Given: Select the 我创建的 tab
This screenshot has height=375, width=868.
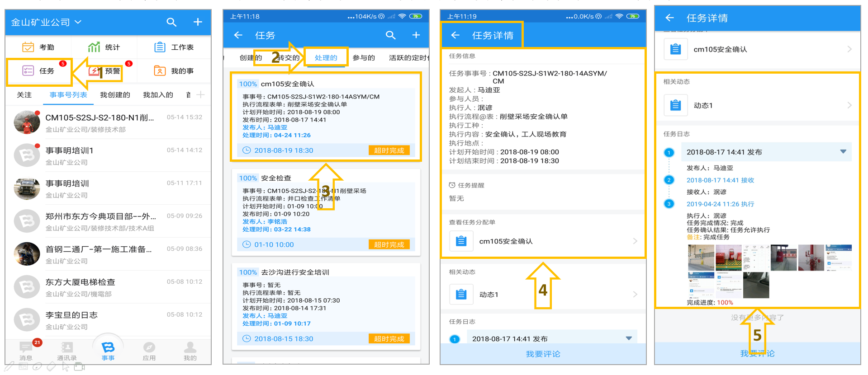Looking at the screenshot, I should point(115,95).
